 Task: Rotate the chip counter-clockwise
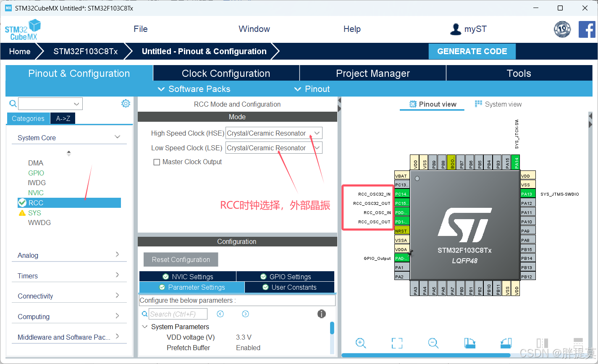[506, 343]
